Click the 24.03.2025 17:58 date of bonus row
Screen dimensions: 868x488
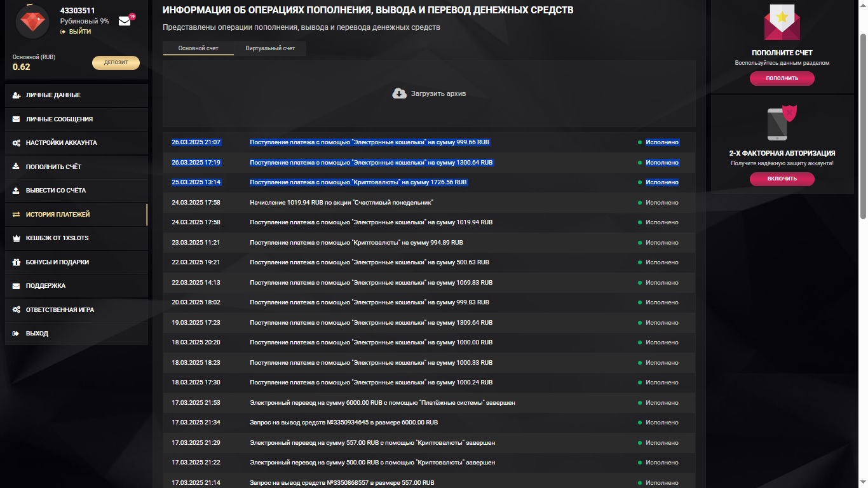pos(196,203)
